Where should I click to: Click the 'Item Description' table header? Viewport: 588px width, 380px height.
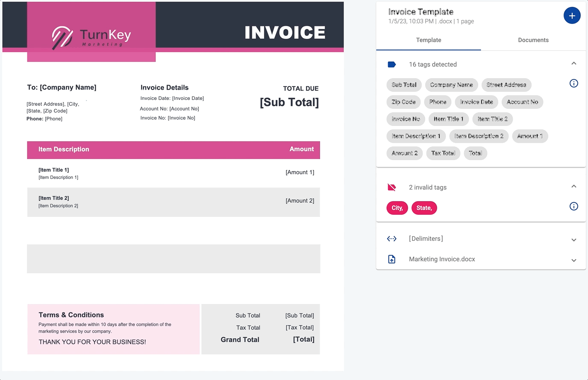click(x=64, y=149)
